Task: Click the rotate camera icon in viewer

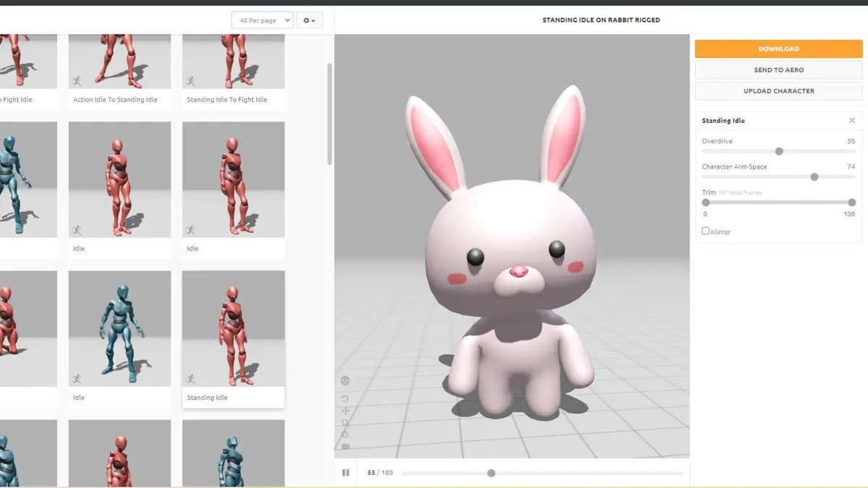Action: 345,399
